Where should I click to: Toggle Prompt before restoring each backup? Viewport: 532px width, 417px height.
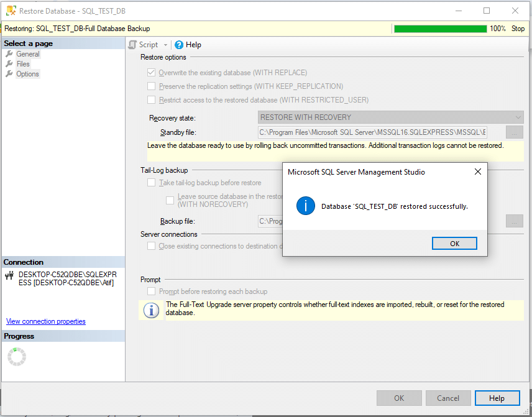pos(151,291)
